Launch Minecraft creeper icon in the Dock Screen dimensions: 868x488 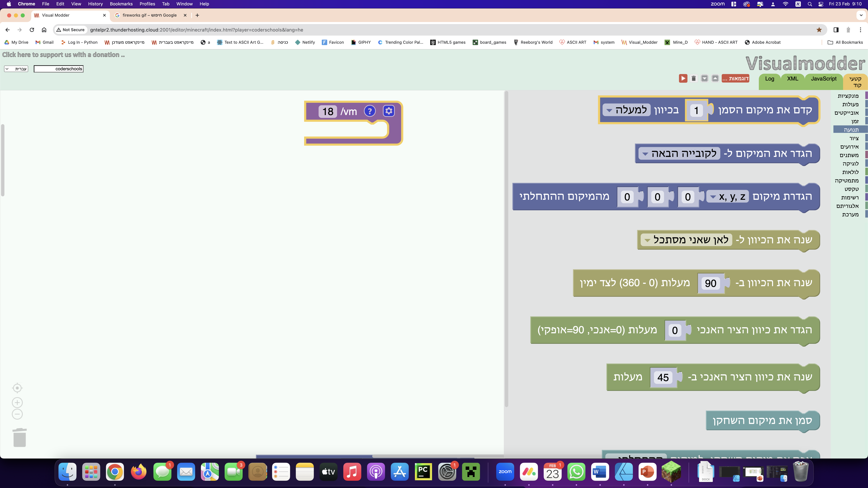click(471, 472)
